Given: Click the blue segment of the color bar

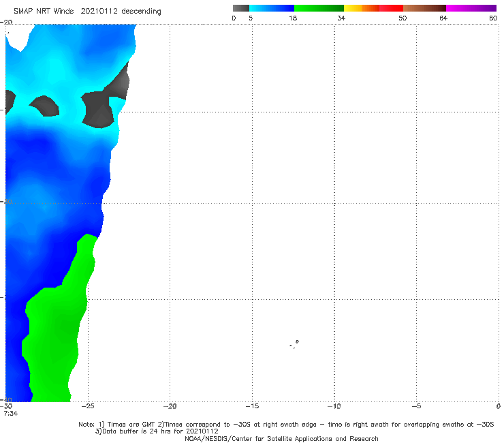Looking at the screenshot, I should coord(272,8).
